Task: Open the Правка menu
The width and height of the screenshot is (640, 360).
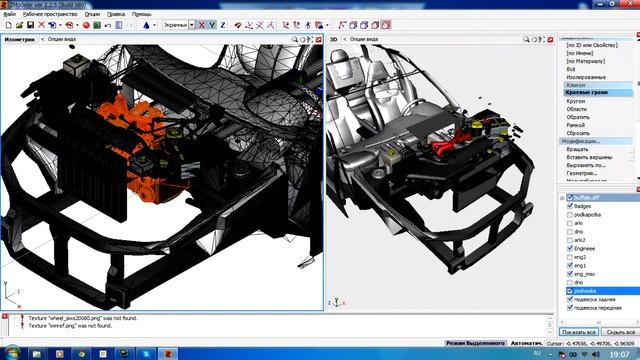Action: coord(116,14)
